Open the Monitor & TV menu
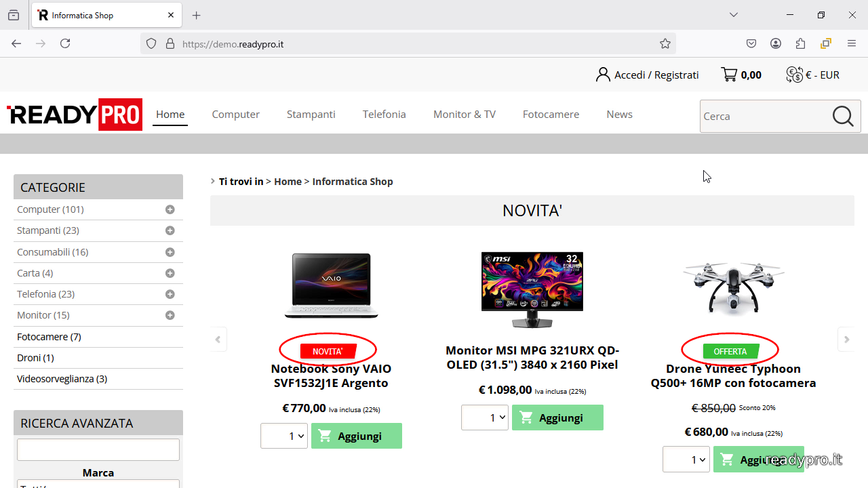 465,114
